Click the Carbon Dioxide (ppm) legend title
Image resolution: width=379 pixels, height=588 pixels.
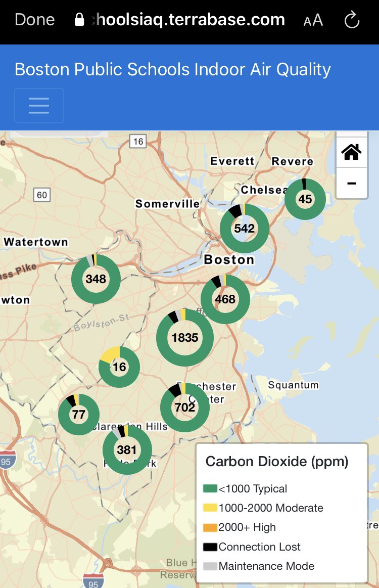click(277, 462)
